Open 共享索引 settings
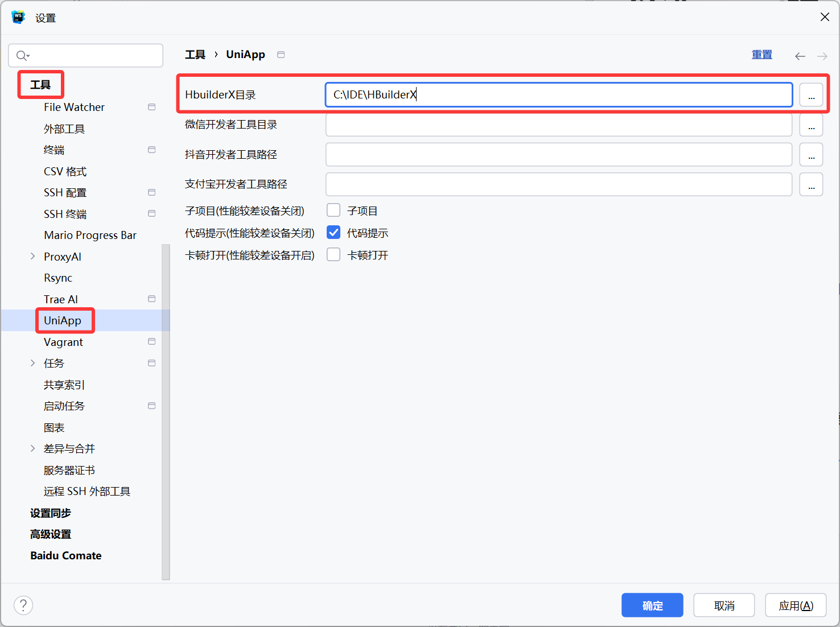Viewport: 840px width, 627px height. point(64,385)
